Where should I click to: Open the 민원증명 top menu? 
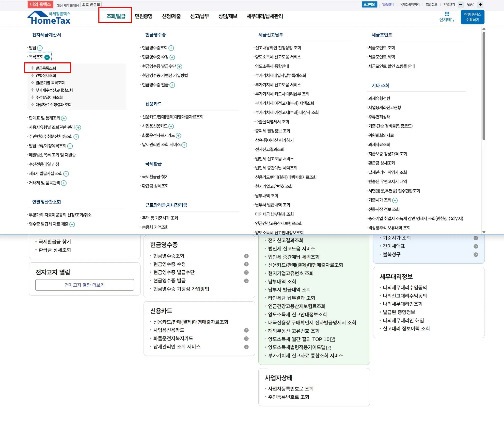click(x=143, y=16)
